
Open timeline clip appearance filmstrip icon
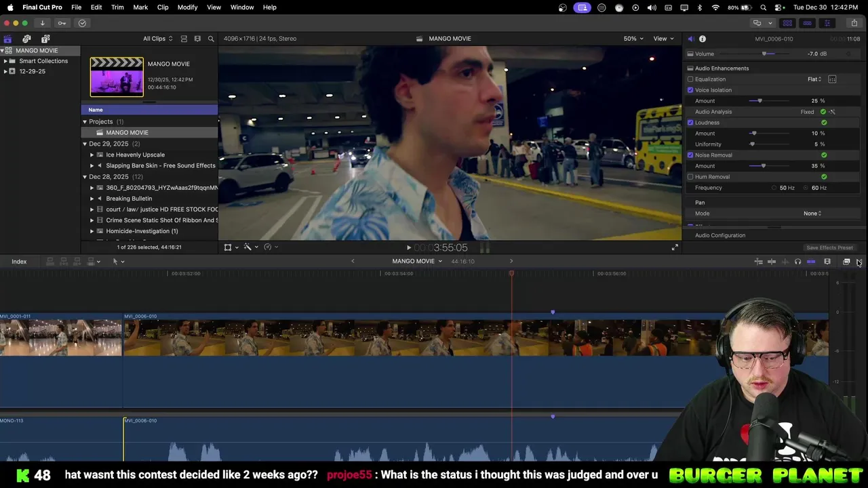(827, 262)
